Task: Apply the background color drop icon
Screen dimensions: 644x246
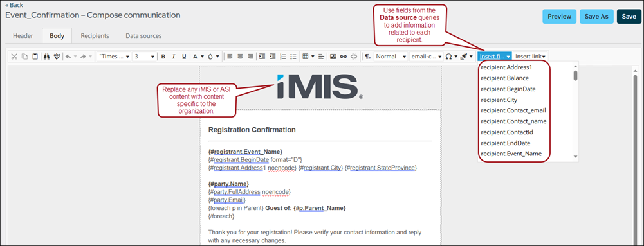Action: click(210, 57)
